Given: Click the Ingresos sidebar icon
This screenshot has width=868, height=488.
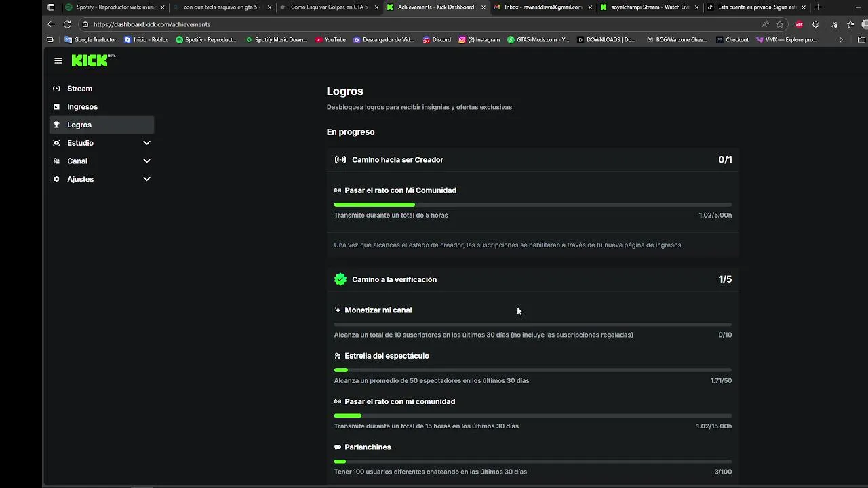Looking at the screenshot, I should [x=56, y=107].
